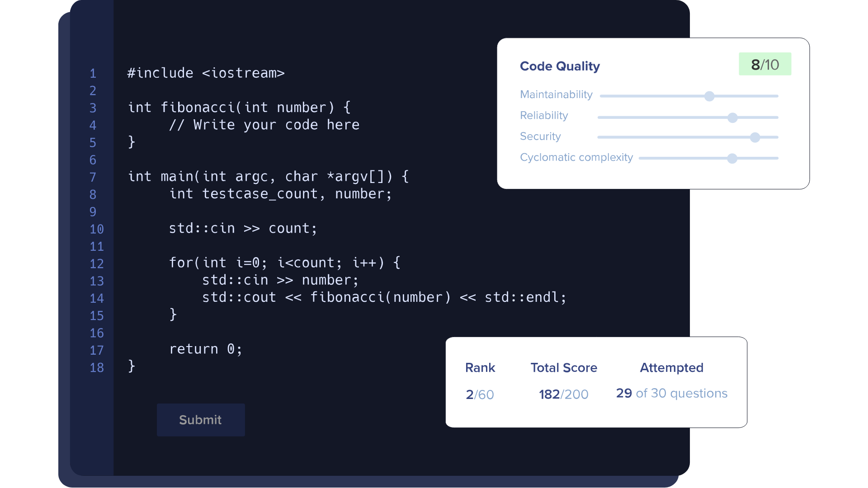Adjust the Reliability slider handle
868x488 pixels.
(x=732, y=117)
